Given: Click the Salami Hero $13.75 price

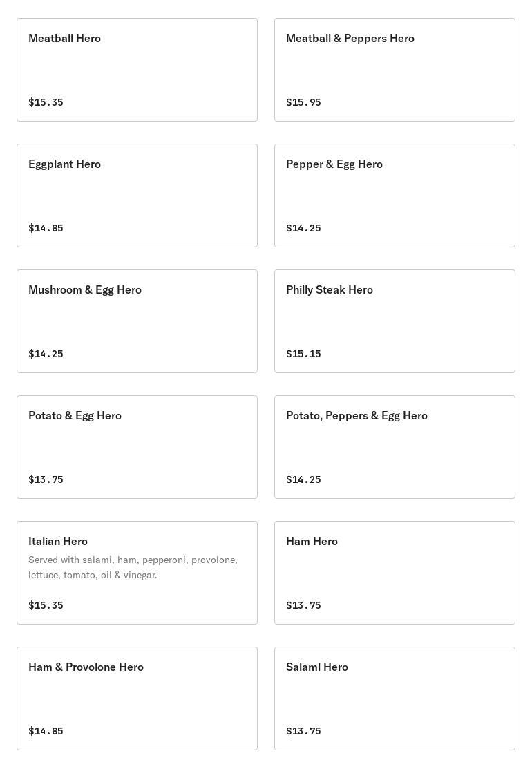Looking at the screenshot, I should (x=303, y=731).
